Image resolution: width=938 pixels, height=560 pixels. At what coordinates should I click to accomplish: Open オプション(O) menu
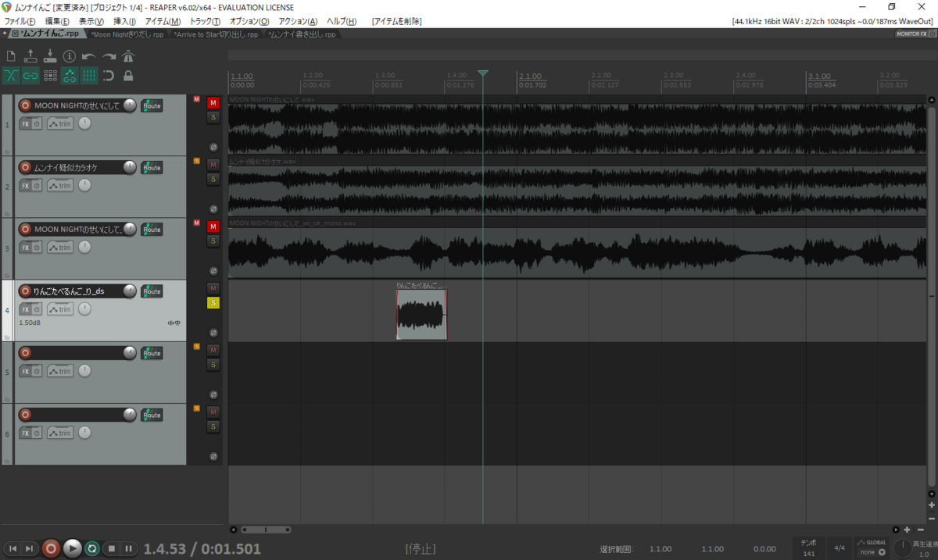(249, 21)
